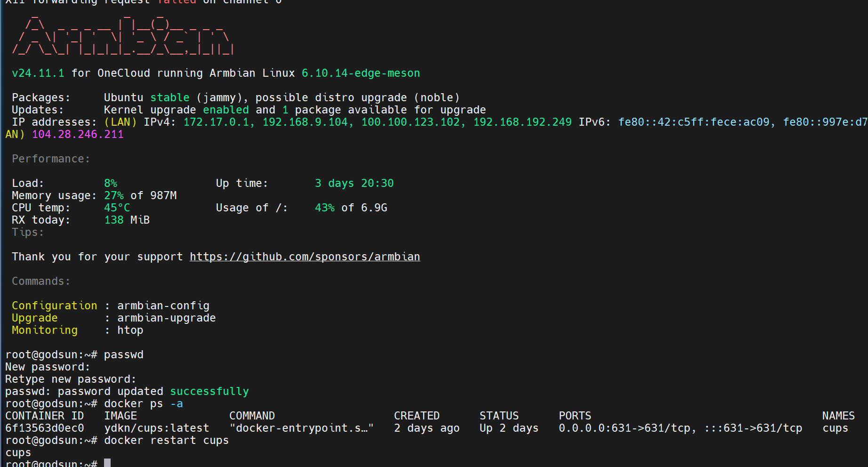Viewport: 868px width, 467px height.
Task: Click container ID '6f13563d0ec0'
Action: pyautogui.click(x=45, y=428)
